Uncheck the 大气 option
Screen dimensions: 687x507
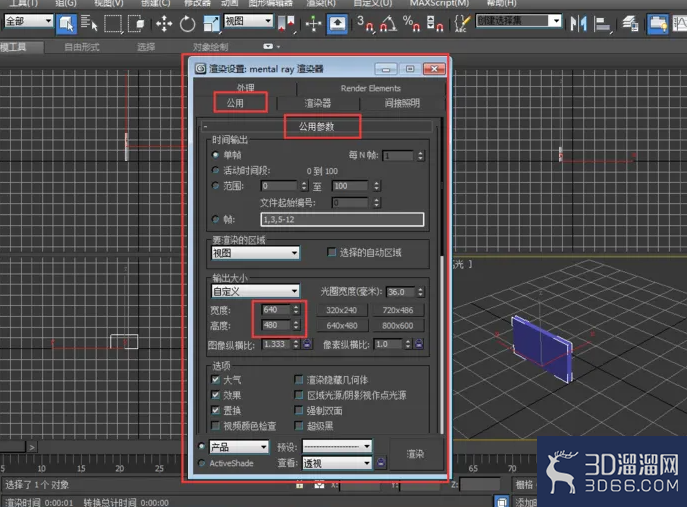coord(215,379)
